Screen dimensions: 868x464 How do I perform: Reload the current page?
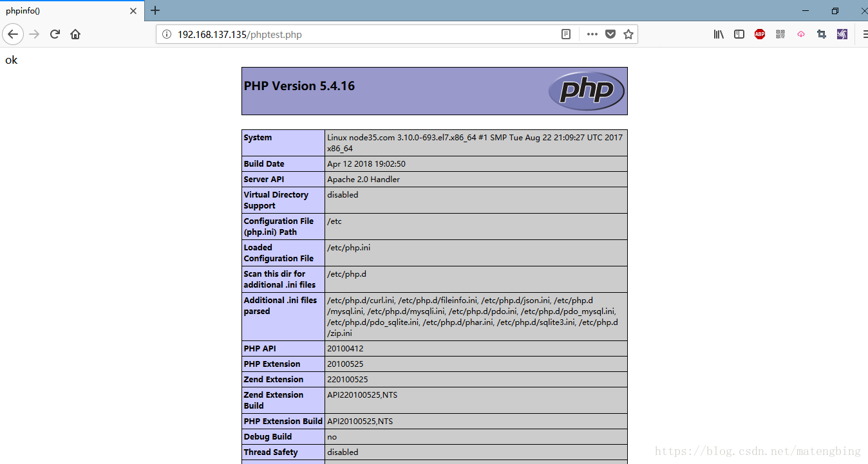(55, 34)
